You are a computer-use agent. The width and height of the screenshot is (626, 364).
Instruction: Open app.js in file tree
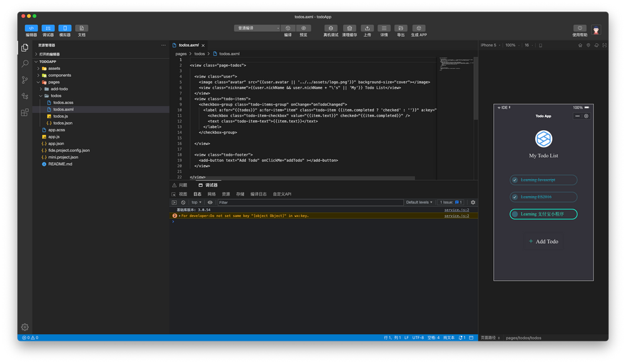pos(101,136)
